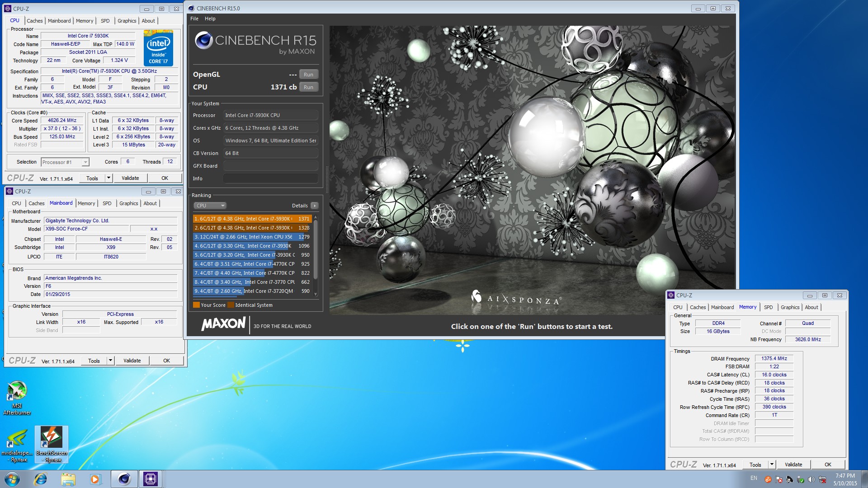The image size is (868, 488).
Task: Click Validate in Memory CPU-Z window
Action: (793, 465)
